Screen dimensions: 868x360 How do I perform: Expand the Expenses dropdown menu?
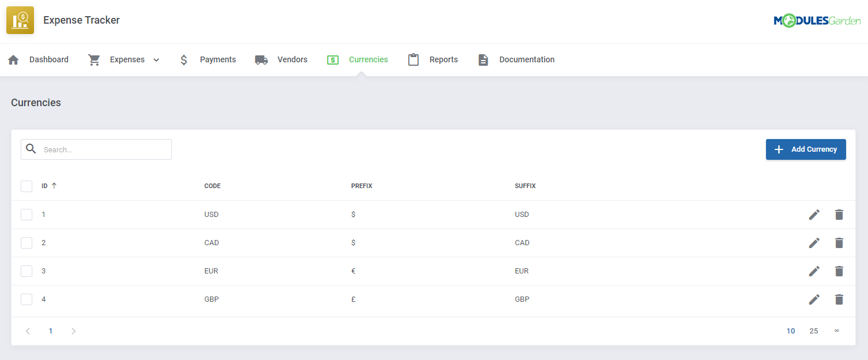(x=156, y=59)
